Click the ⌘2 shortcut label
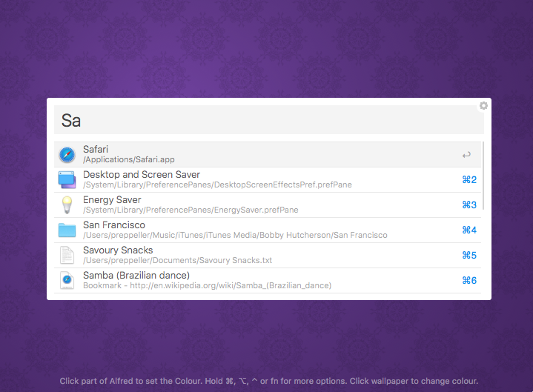The image size is (533, 392). tap(469, 180)
